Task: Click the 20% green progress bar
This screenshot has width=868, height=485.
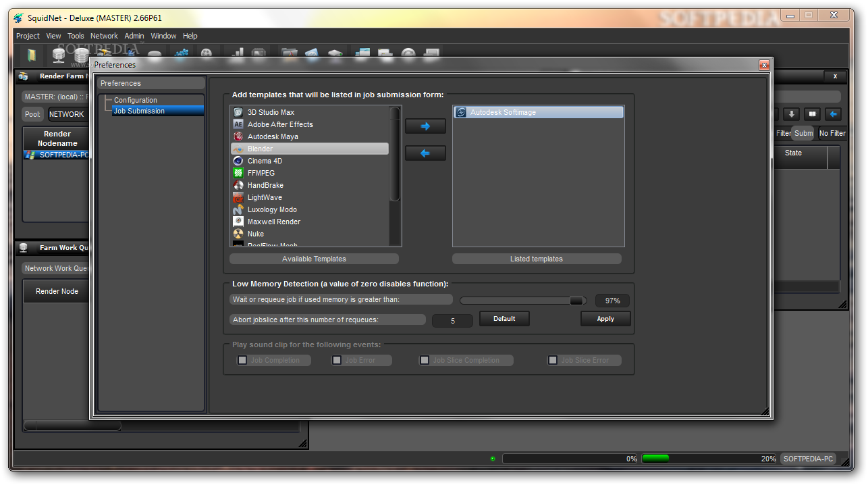Action: 709,459
